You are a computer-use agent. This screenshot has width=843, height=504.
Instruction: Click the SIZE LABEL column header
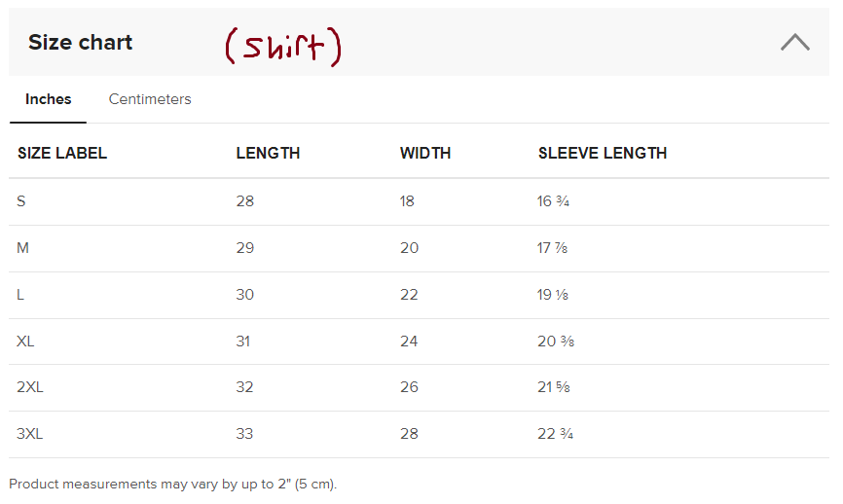pyautogui.click(x=62, y=153)
